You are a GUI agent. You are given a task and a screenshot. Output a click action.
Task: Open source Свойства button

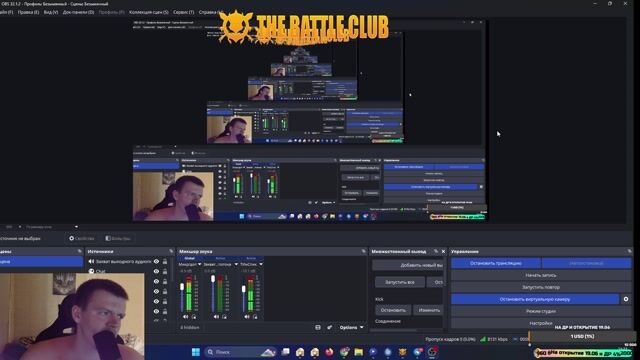click(82, 238)
